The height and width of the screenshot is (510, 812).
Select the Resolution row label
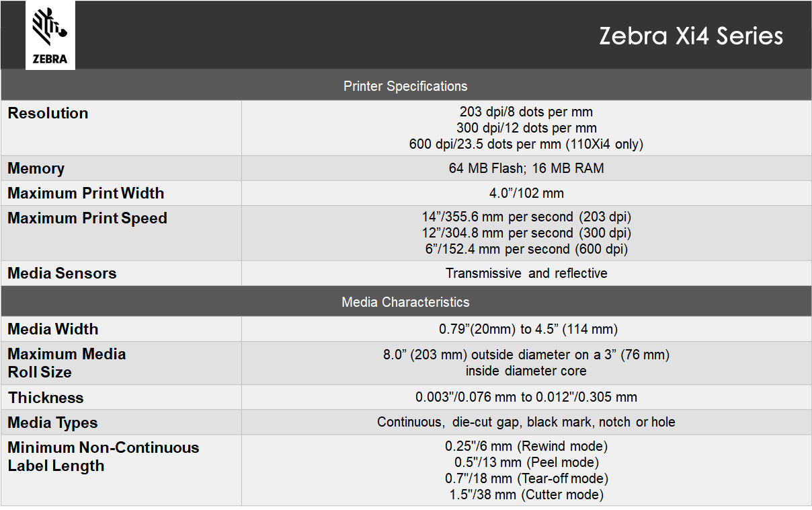[48, 113]
